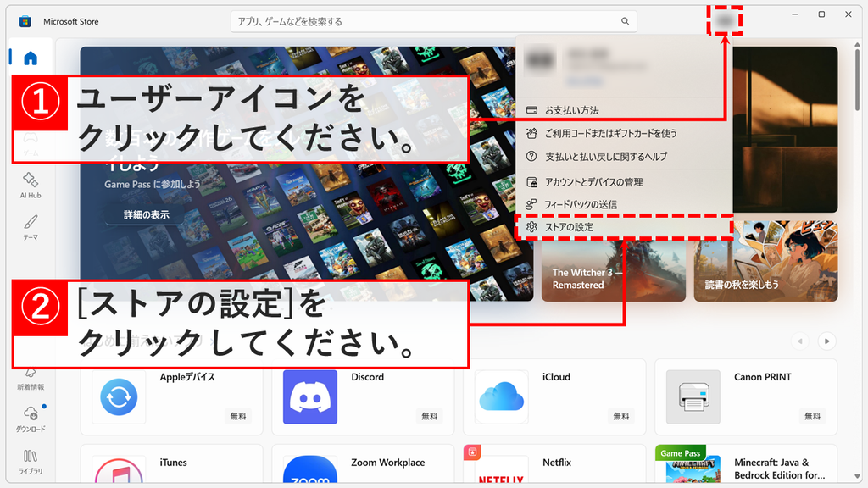Viewport: 868px width, 488px height.
Task: Choose フィードバックの送信
Action: [x=624, y=204]
